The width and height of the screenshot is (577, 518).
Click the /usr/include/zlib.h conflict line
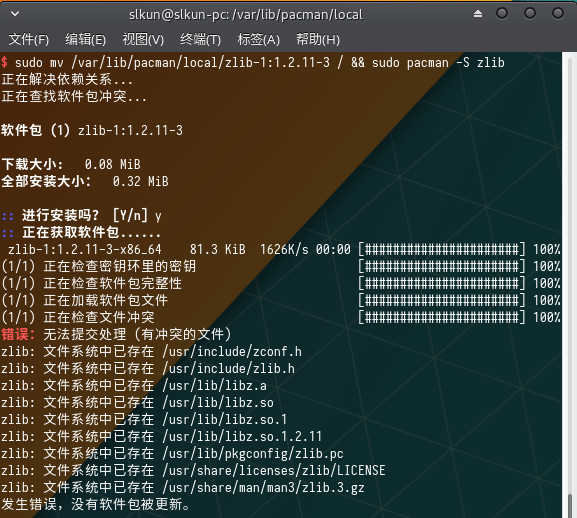[148, 369]
